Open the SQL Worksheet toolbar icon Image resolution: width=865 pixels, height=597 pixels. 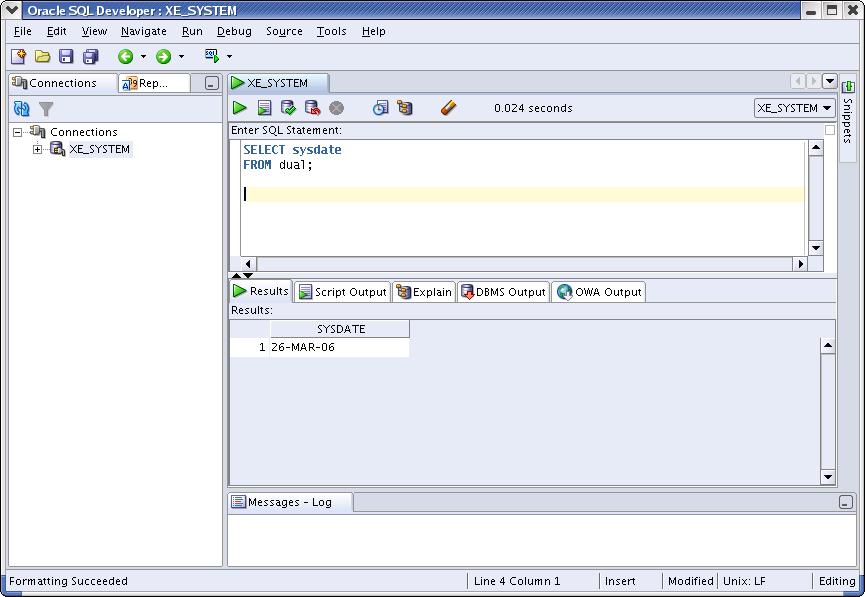[212, 56]
